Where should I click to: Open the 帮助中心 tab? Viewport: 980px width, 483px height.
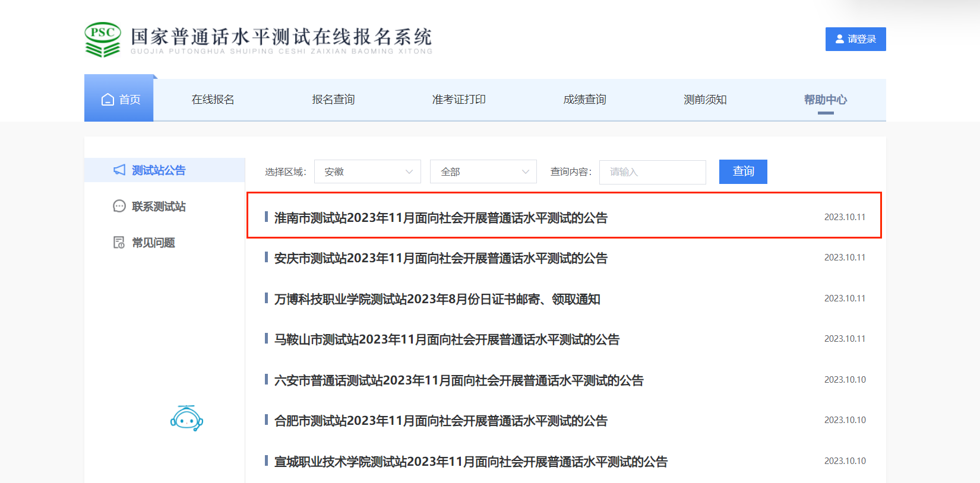(825, 100)
